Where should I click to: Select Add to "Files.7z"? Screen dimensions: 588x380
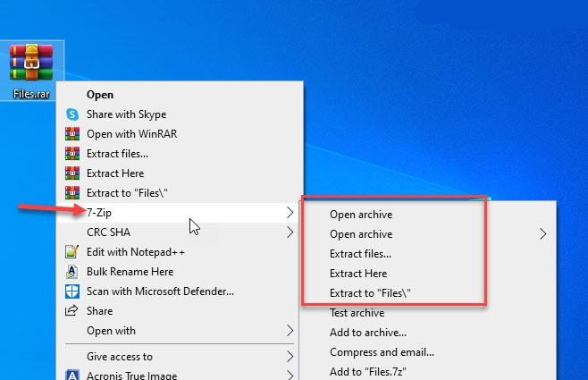(428, 371)
